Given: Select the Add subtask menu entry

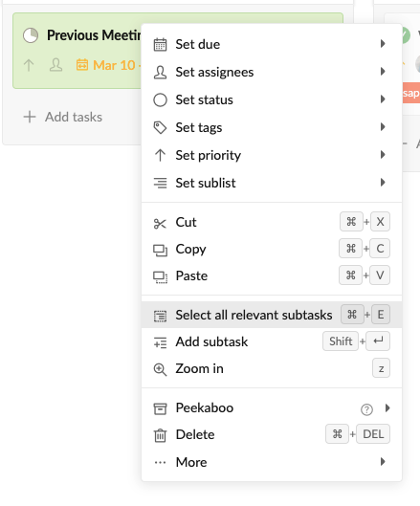Looking at the screenshot, I should coord(272,341).
